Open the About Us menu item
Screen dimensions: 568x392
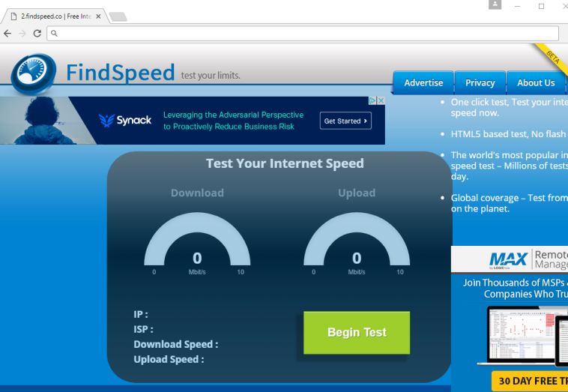pos(536,83)
